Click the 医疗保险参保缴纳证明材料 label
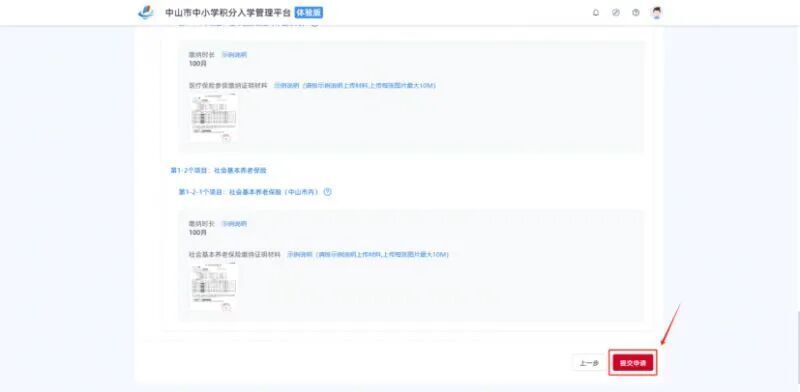The height and width of the screenshot is (392, 800). (x=228, y=85)
